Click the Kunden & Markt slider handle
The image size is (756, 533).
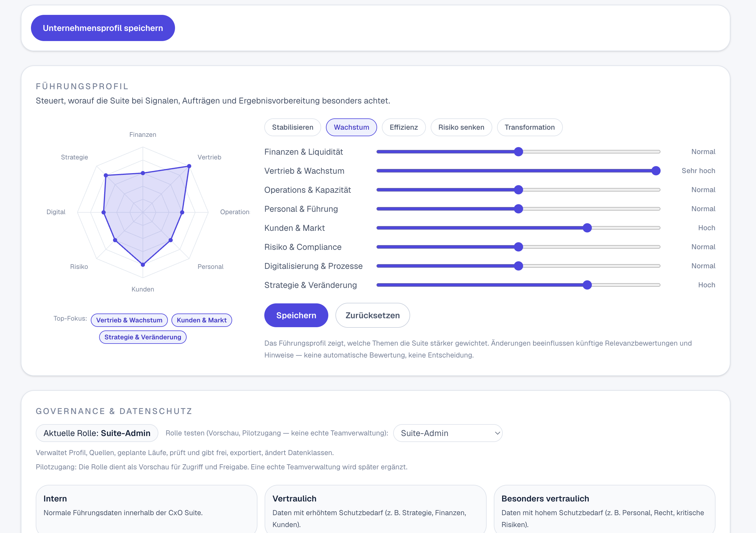point(587,228)
